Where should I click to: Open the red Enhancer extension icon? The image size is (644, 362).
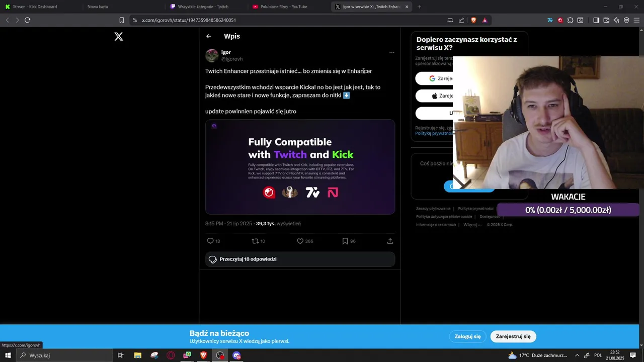pyautogui.click(x=560, y=20)
